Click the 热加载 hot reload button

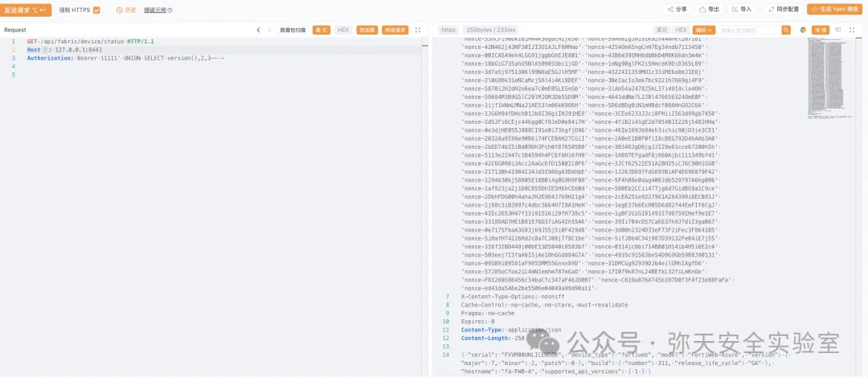(366, 30)
